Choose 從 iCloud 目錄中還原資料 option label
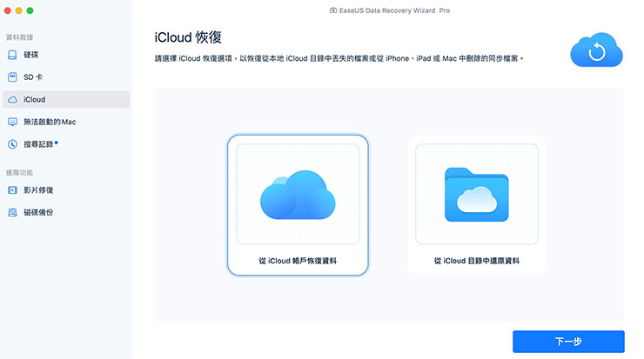This screenshot has width=644, height=359. click(x=476, y=261)
